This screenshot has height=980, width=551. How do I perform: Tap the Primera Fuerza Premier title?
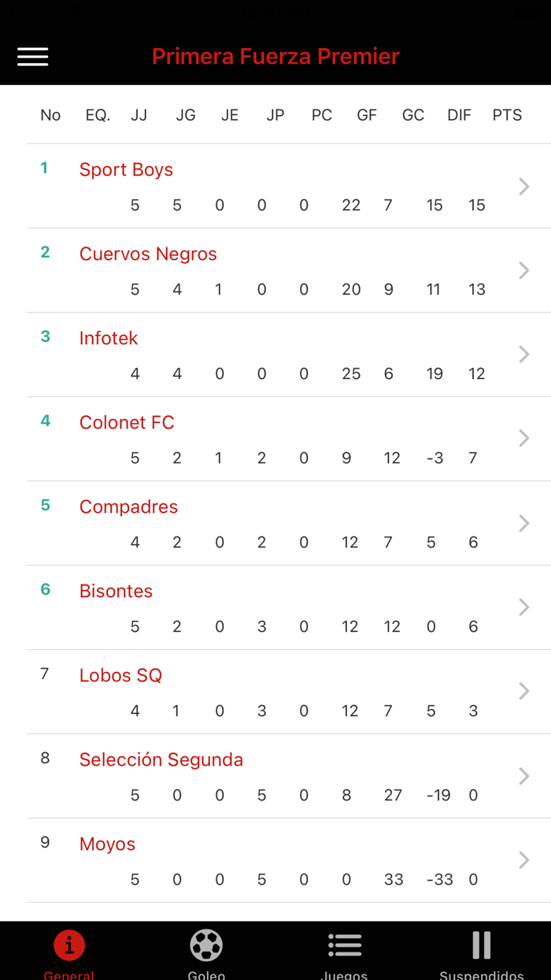(275, 56)
